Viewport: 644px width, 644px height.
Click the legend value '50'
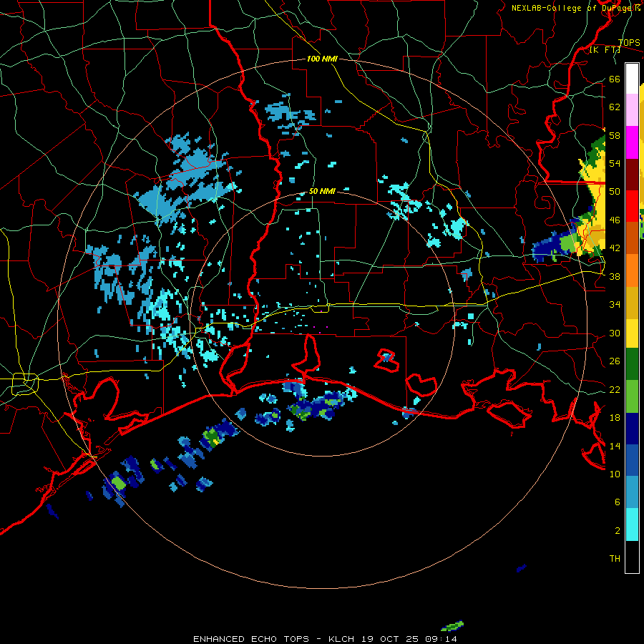(x=615, y=191)
